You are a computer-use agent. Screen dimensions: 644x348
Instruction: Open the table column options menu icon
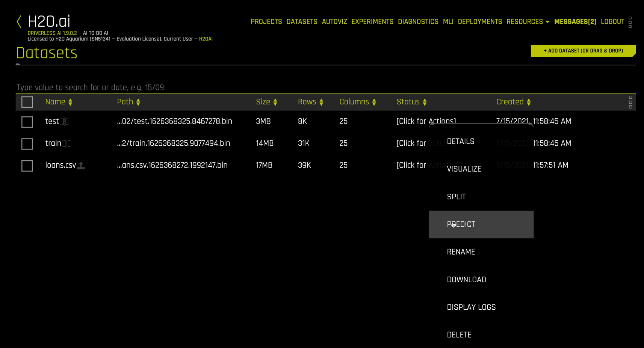click(x=630, y=102)
